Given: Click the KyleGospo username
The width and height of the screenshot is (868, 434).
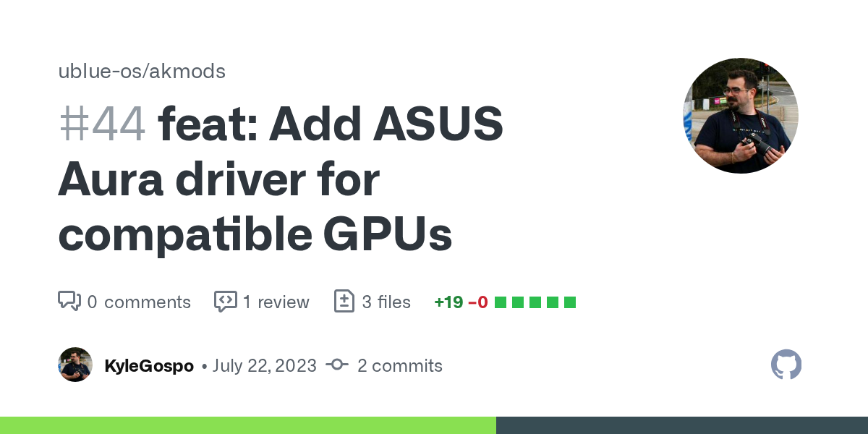Looking at the screenshot, I should coord(149,366).
